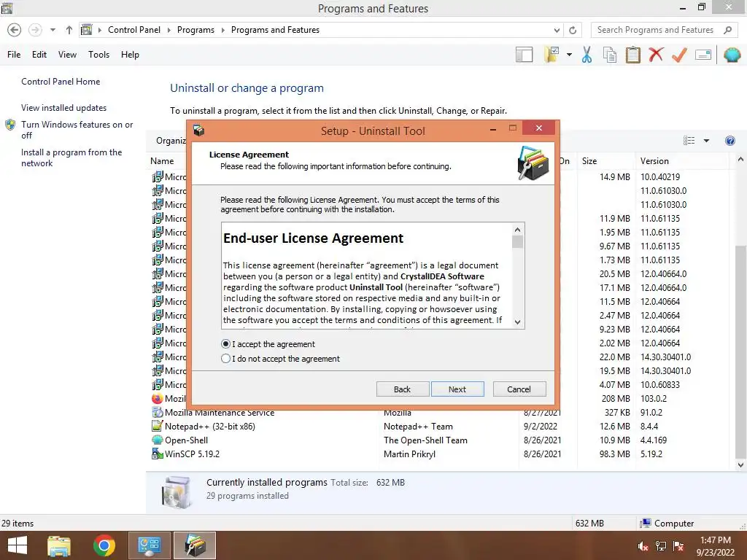Click program list scrollbar down arrow
Viewport: 747px width, 560px height.
pyautogui.click(x=740, y=464)
